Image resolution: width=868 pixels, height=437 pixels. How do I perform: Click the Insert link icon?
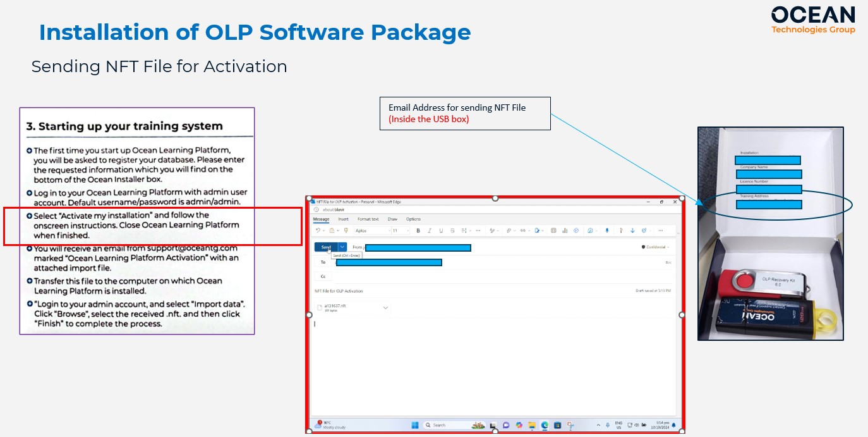(x=523, y=231)
